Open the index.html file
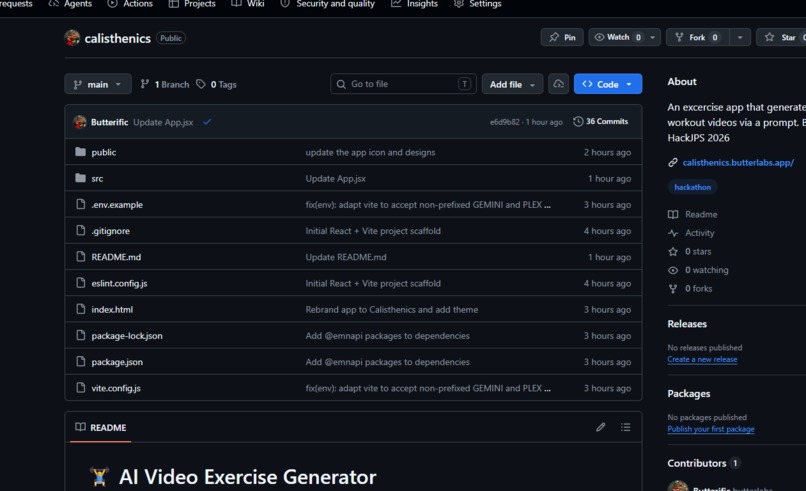This screenshot has height=491, width=806. point(112,310)
